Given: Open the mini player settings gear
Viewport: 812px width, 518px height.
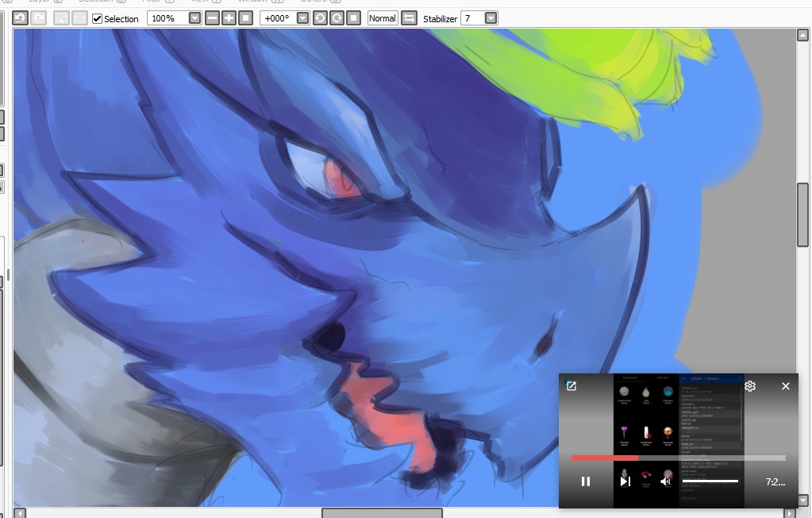Looking at the screenshot, I should tap(750, 386).
